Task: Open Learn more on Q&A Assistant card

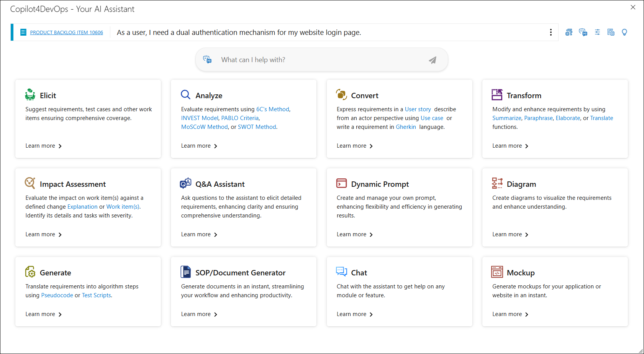Action: pos(199,234)
